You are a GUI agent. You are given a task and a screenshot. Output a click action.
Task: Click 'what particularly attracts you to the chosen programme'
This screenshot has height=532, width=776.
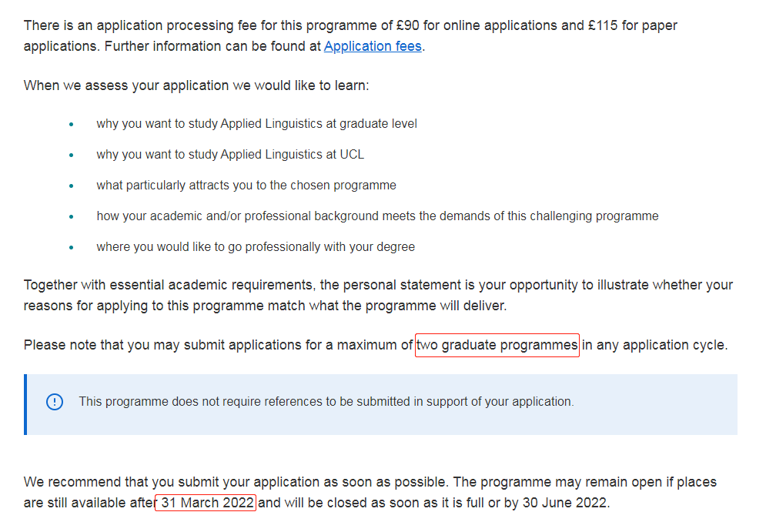tap(246, 185)
